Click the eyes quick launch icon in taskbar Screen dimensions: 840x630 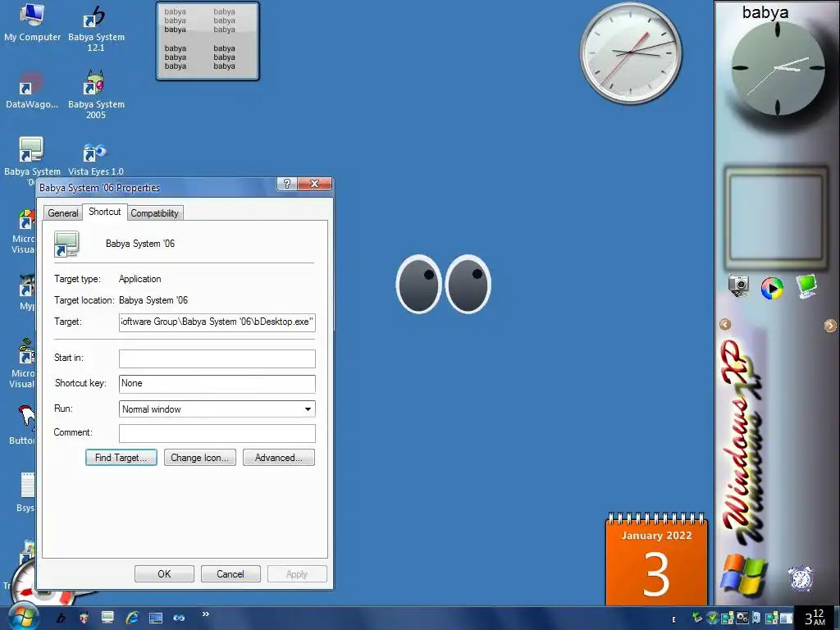point(179,619)
